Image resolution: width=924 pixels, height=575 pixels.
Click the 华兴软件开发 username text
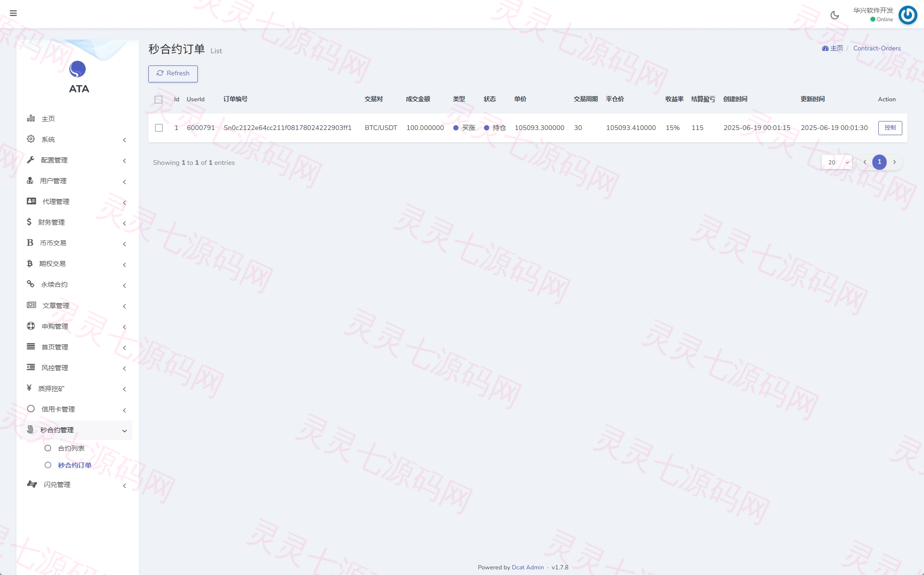pyautogui.click(x=873, y=10)
